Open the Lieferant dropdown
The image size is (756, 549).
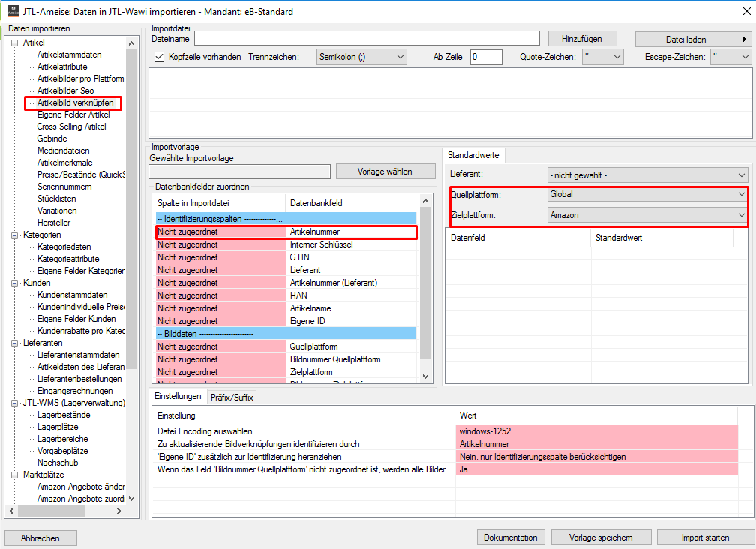click(648, 175)
